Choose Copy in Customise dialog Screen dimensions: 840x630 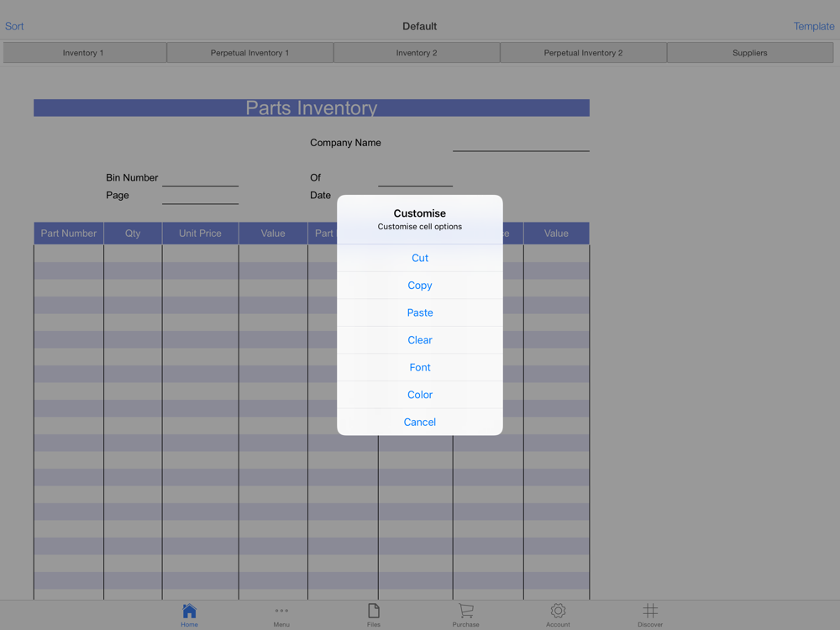click(x=419, y=286)
